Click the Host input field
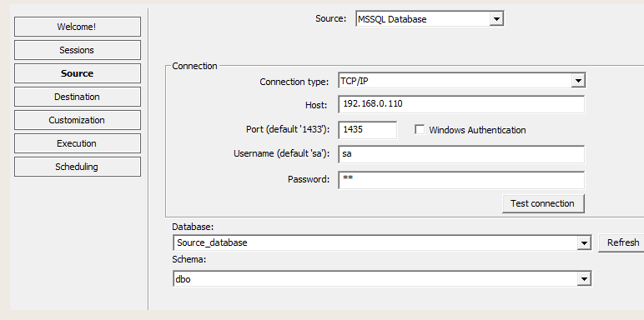644x320 pixels. (x=461, y=104)
